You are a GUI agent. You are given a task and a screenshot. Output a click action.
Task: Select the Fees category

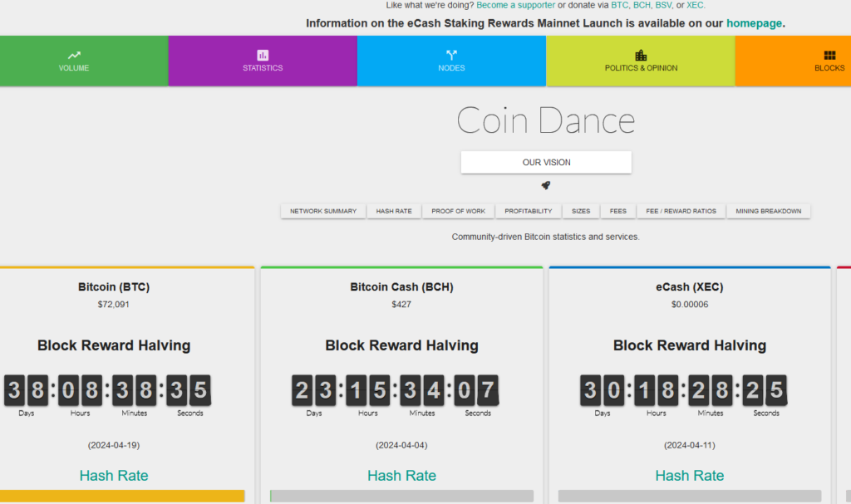[618, 211]
